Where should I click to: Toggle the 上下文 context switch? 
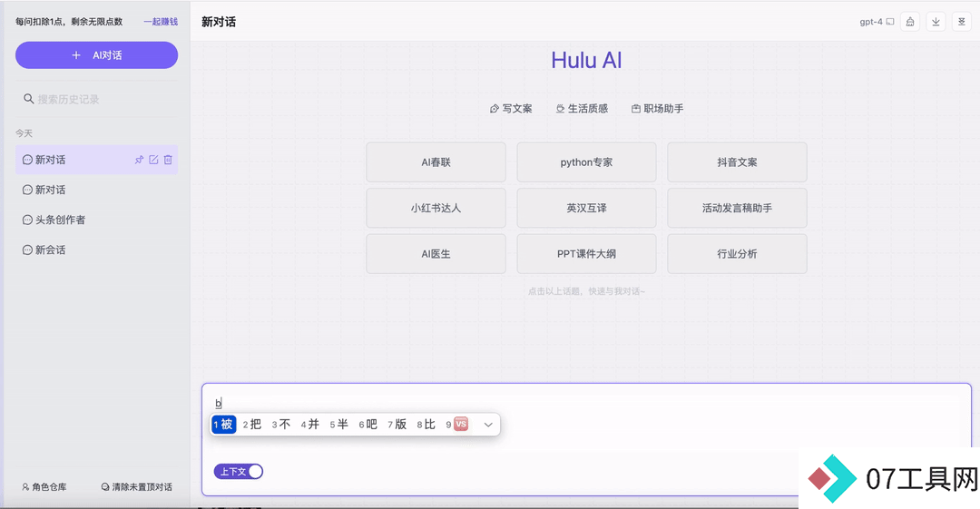coord(239,472)
